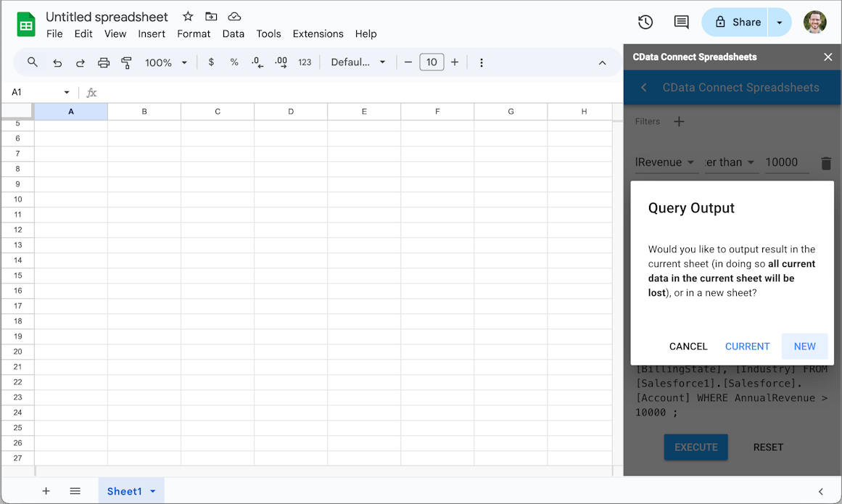Click the format as currency dollar icon
Screen dimensions: 842x504
(x=211, y=62)
